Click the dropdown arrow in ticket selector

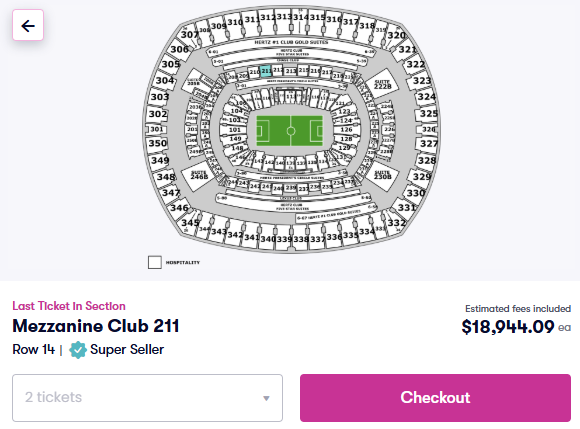coord(266,398)
